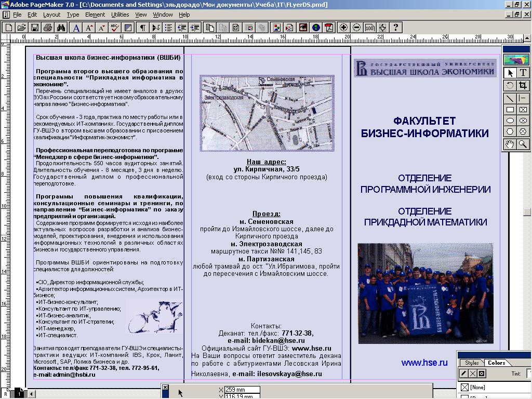Screen dimensions: 532x399
Task: Select the Ellipse tool
Action: pos(510,121)
